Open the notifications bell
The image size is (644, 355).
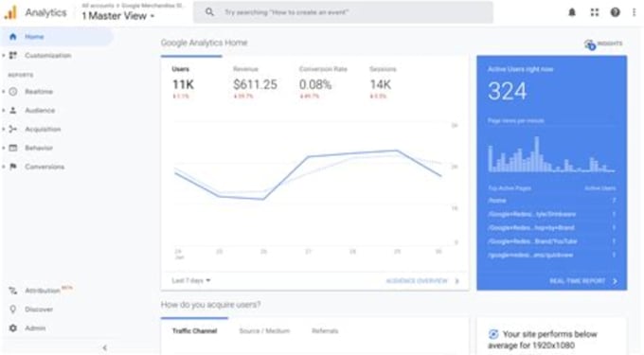tap(572, 12)
